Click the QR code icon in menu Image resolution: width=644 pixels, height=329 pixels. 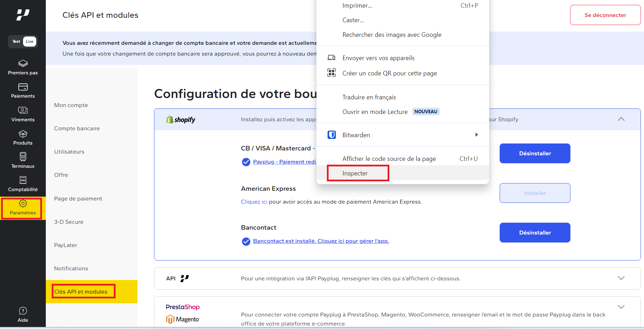(332, 73)
